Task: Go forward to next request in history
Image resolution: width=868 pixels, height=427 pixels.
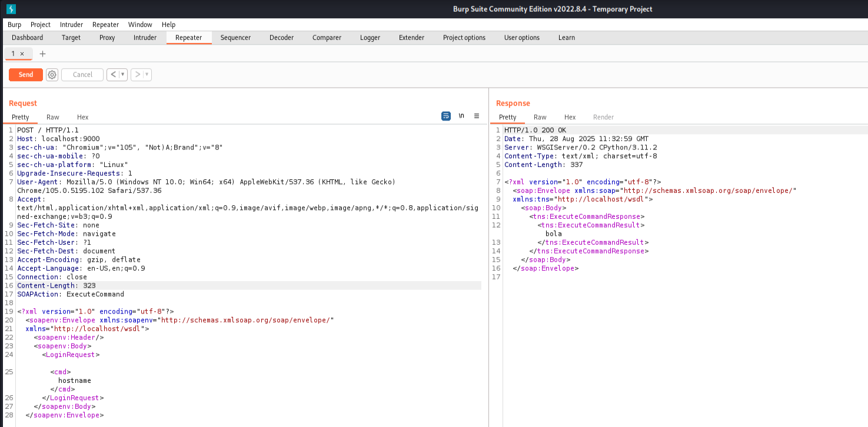Action: point(137,75)
